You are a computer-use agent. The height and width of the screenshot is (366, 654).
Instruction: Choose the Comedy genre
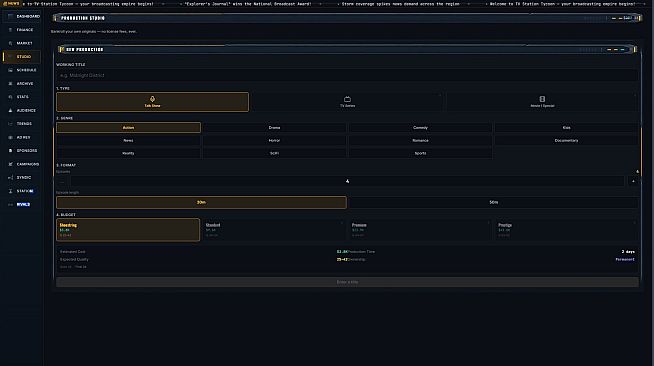(x=420, y=128)
